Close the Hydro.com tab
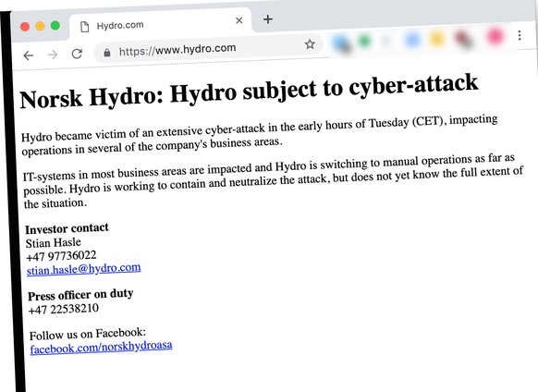Image resolution: width=538 pixels, height=392 pixels. point(239,20)
